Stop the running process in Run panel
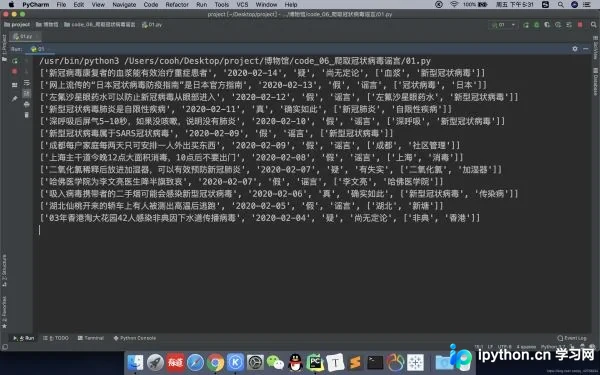The height and width of the screenshot is (375, 600). tap(15, 72)
